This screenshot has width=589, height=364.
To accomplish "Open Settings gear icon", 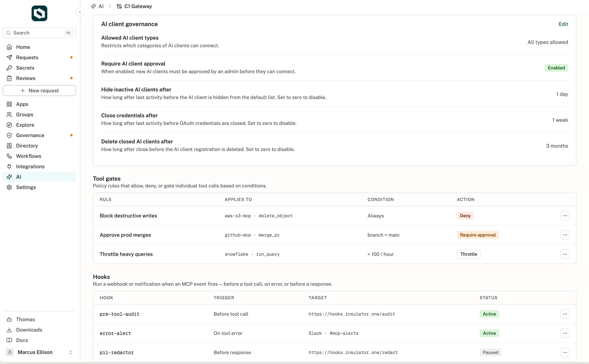I will click(9, 187).
